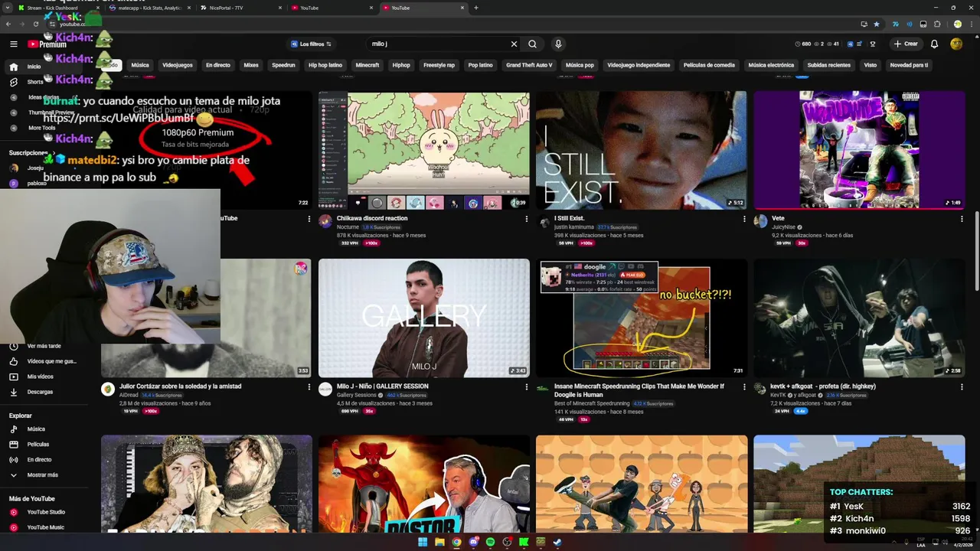Reload the page in Chrome
This screenshot has height=551, width=980.
pyautogui.click(x=35, y=24)
